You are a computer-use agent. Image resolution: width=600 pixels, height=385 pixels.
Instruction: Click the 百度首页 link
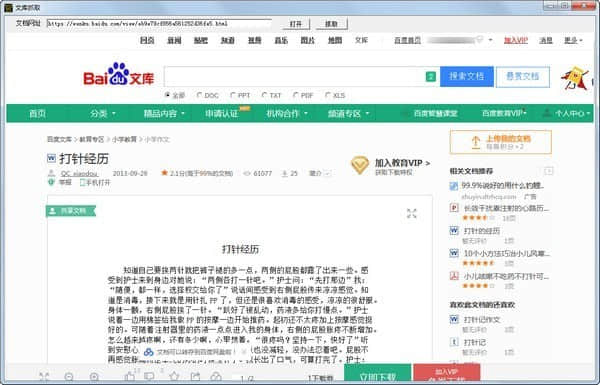pyautogui.click(x=408, y=40)
